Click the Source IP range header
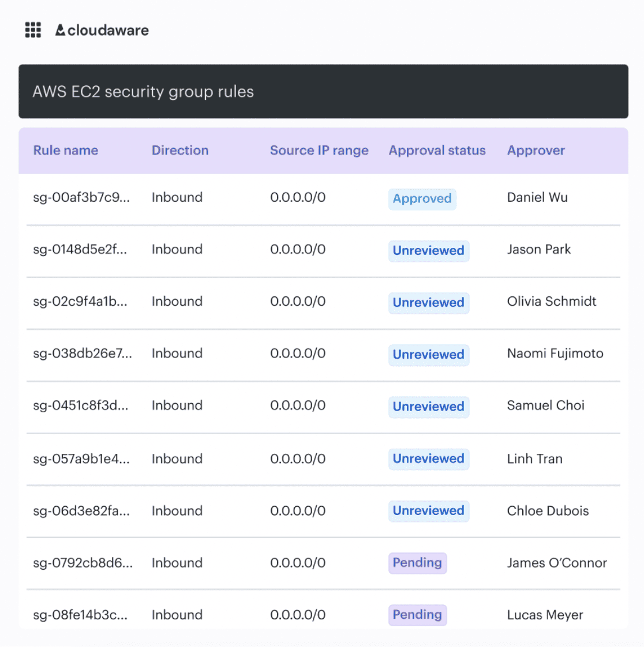The image size is (644, 647). coord(319,151)
